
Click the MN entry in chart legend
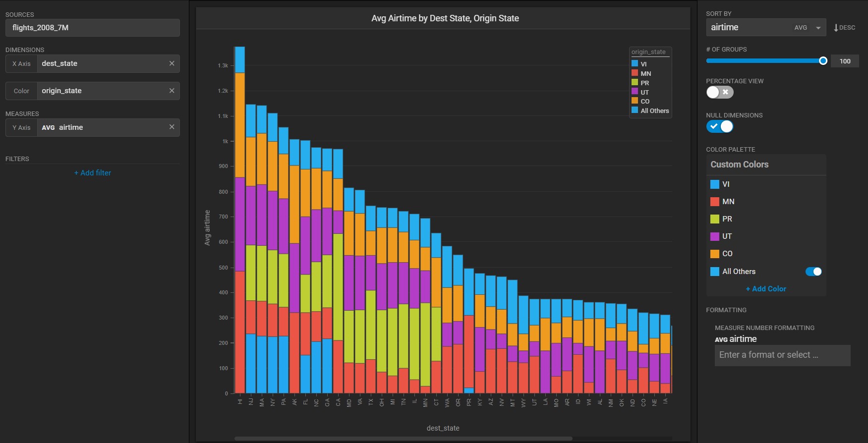click(645, 73)
